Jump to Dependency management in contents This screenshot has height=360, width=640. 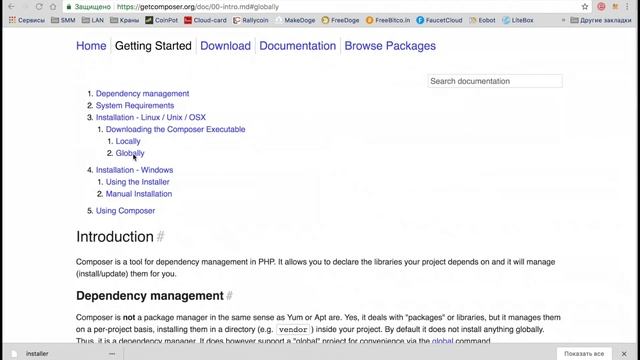[142, 93]
